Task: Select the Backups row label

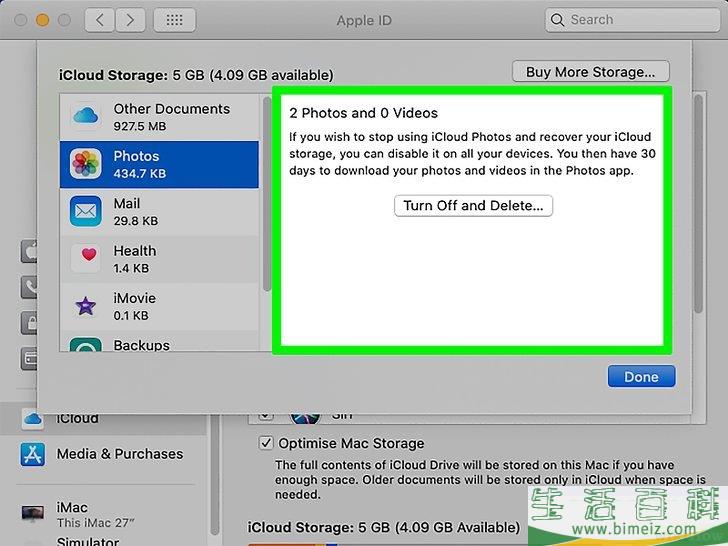Action: point(142,345)
